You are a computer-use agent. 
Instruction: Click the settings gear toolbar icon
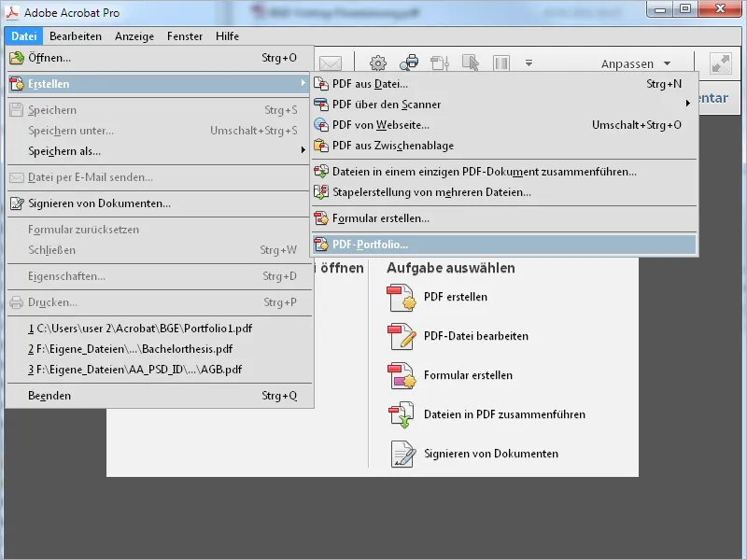pyautogui.click(x=378, y=63)
